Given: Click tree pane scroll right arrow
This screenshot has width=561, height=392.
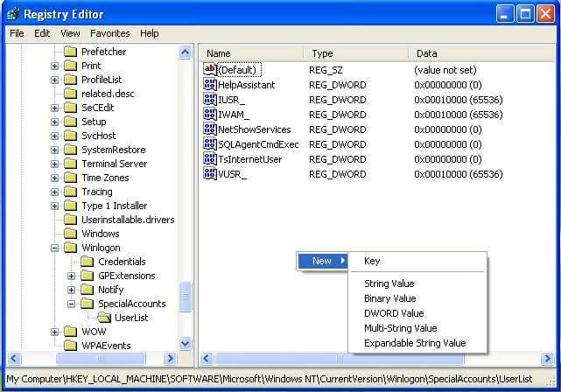Looking at the screenshot, I should click(x=171, y=359).
